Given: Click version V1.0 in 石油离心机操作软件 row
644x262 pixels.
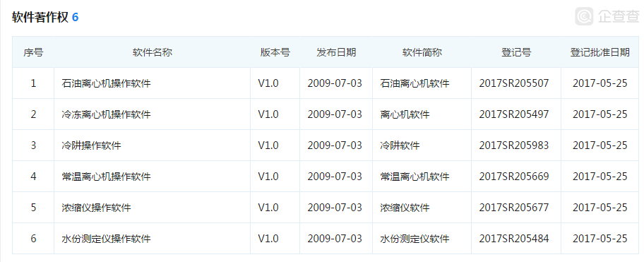Looking at the screenshot, I should [x=268, y=83].
